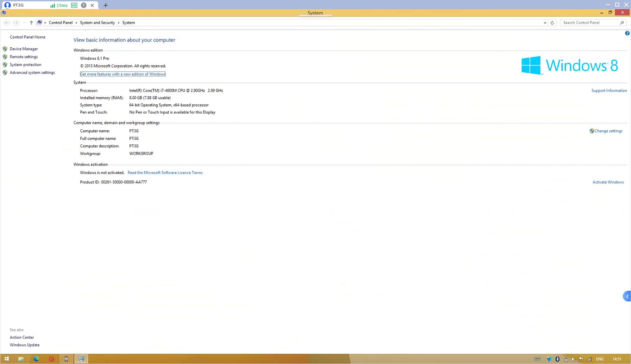Click the search magnifier icon

click(x=622, y=23)
